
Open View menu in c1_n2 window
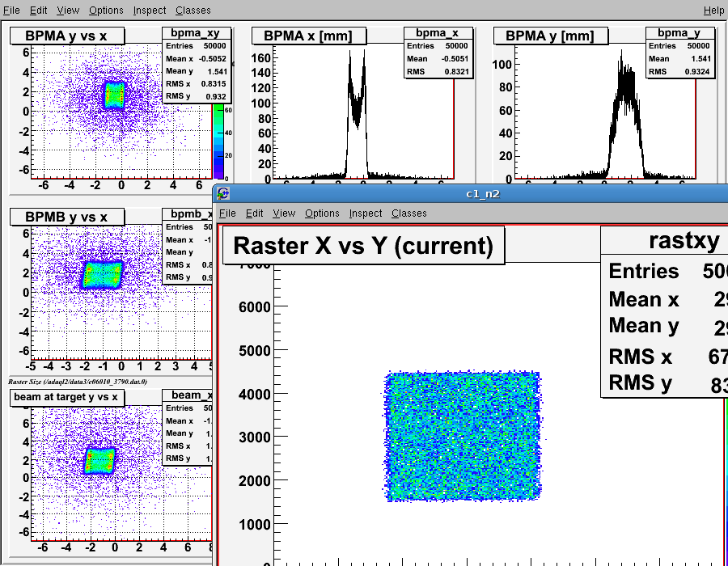[284, 213]
